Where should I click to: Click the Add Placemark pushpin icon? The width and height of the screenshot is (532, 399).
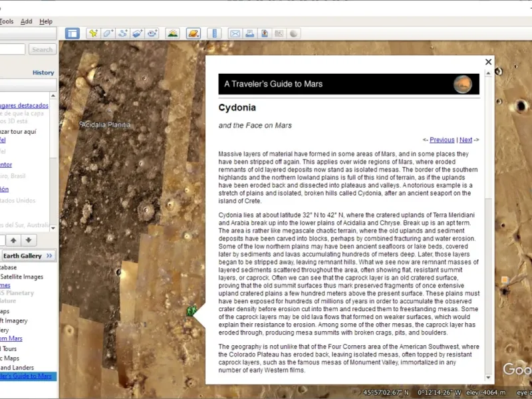93,33
